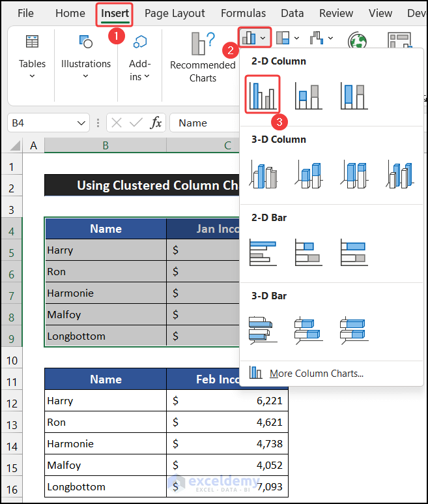Select row 16 header
428x504 pixels.
[x=12, y=490]
